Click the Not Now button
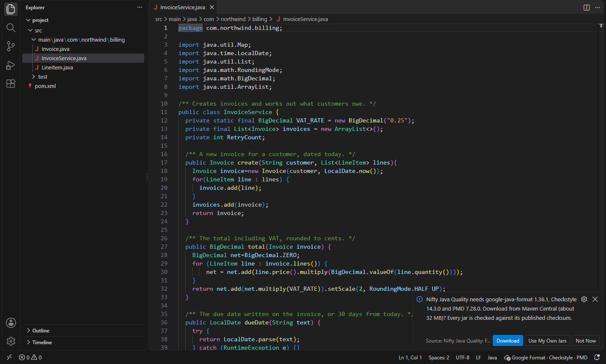This screenshot has width=606, height=364. pyautogui.click(x=586, y=341)
